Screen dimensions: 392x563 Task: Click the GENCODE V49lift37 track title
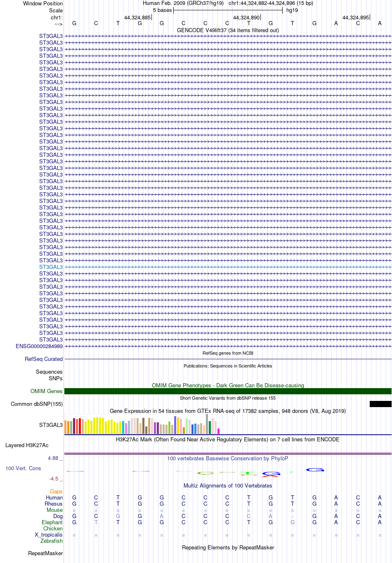[x=228, y=30]
